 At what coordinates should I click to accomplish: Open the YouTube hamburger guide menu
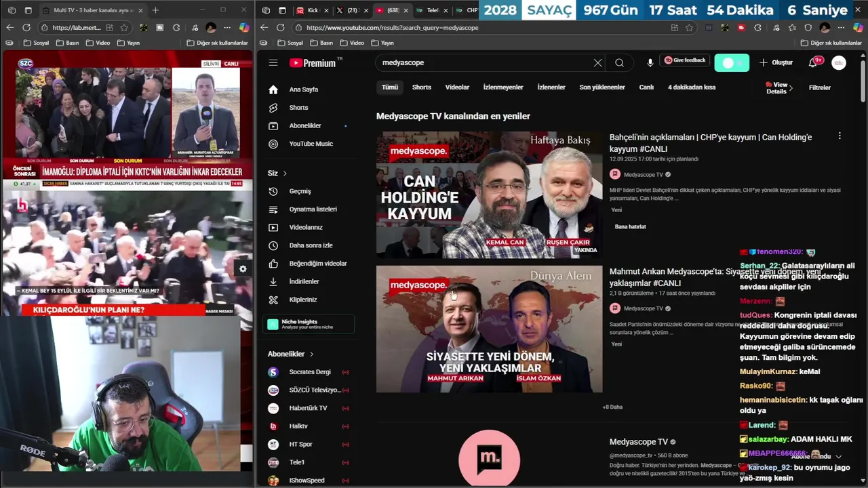pos(273,62)
